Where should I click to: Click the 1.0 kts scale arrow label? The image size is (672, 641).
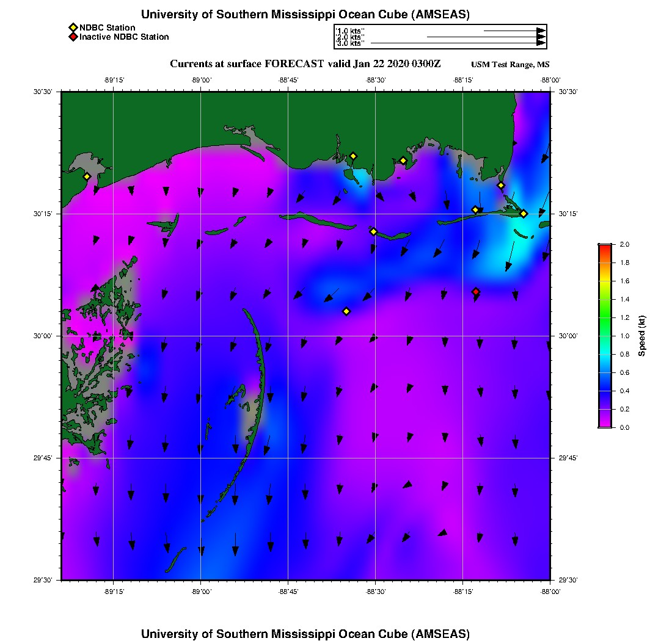(349, 31)
